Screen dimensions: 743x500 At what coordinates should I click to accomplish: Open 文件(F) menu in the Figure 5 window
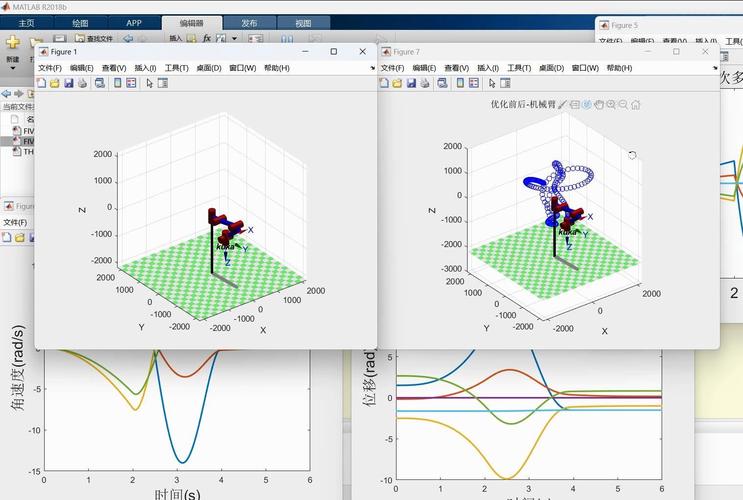[x=611, y=41]
